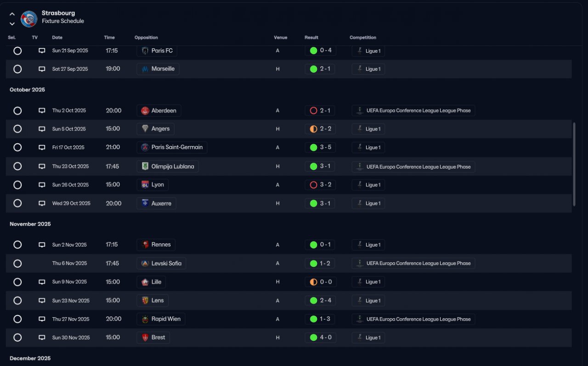Image resolution: width=588 pixels, height=366 pixels.
Task: Click the Lille club badge
Action: coord(145,282)
